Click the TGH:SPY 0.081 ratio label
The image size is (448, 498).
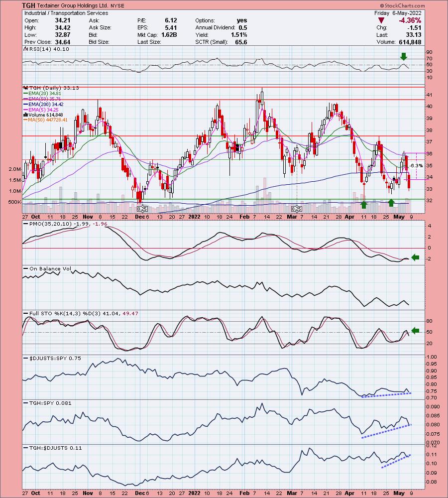tap(48, 403)
